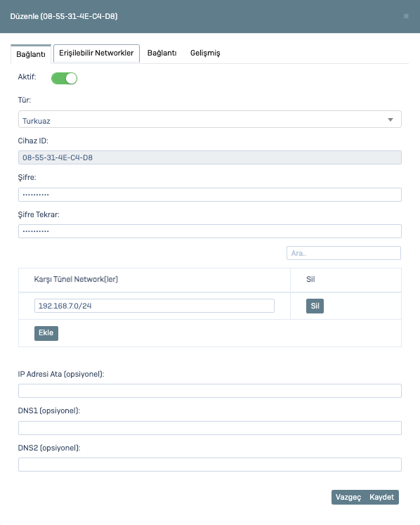Click the 192.168.7.0/24 network input
This screenshot has height=525, width=420.
pos(155,306)
